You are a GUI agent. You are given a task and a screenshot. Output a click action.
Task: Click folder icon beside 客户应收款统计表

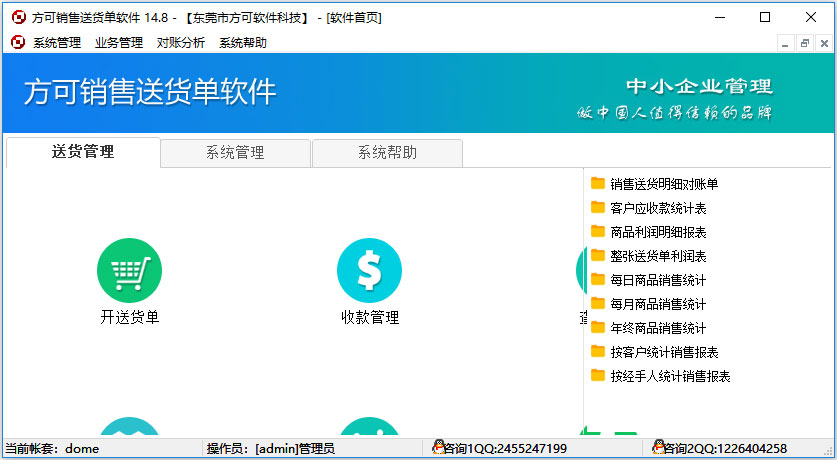pyautogui.click(x=598, y=208)
